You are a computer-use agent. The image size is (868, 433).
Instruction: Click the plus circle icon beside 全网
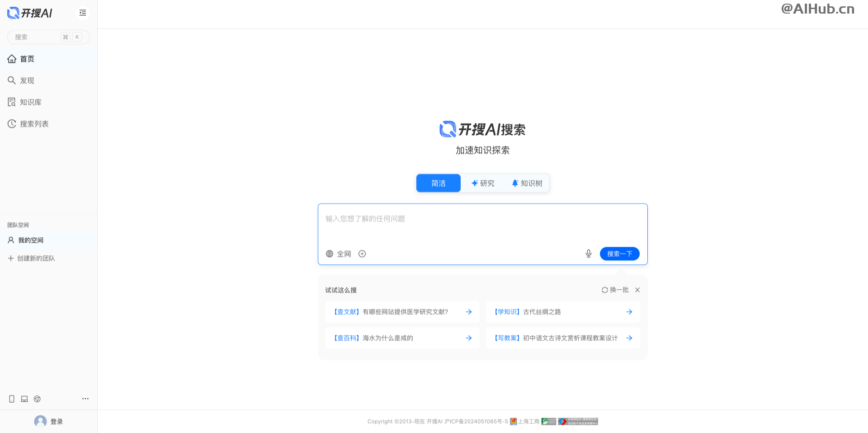coord(362,254)
